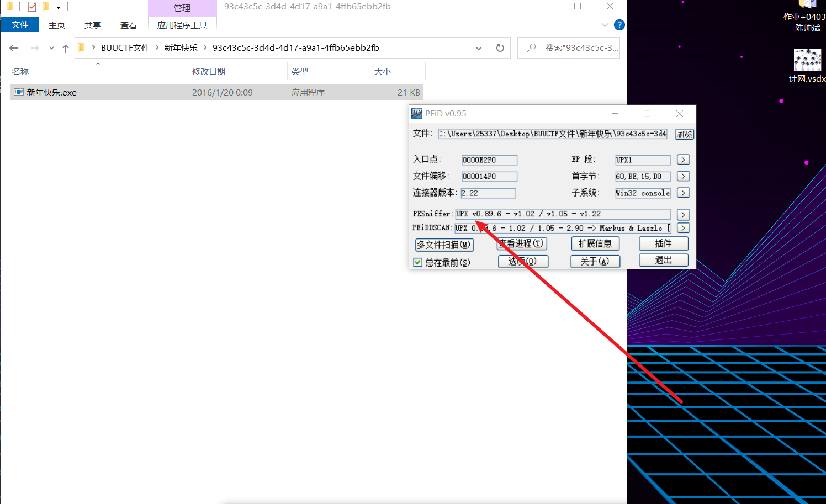Viewport: 826px width, 504px height.
Task: Click the 退出 button in PEiD
Action: pyautogui.click(x=664, y=260)
